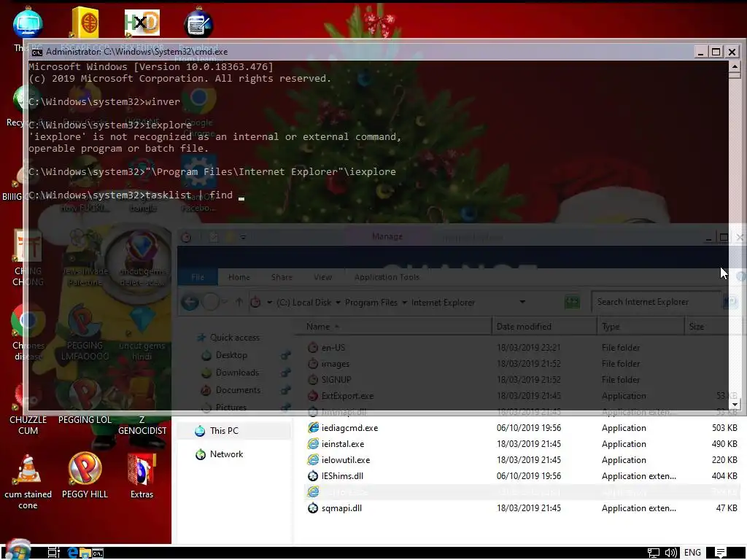The width and height of the screenshot is (747, 560).
Task: Click the sqmapi.dll file name
Action: click(x=341, y=508)
